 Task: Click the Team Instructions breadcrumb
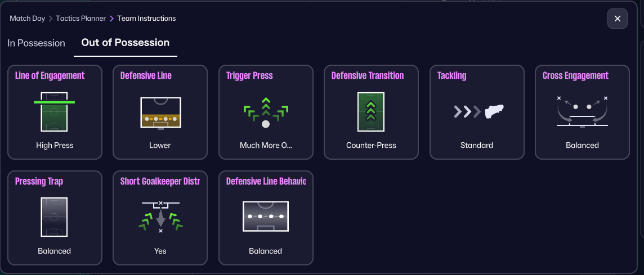click(146, 19)
